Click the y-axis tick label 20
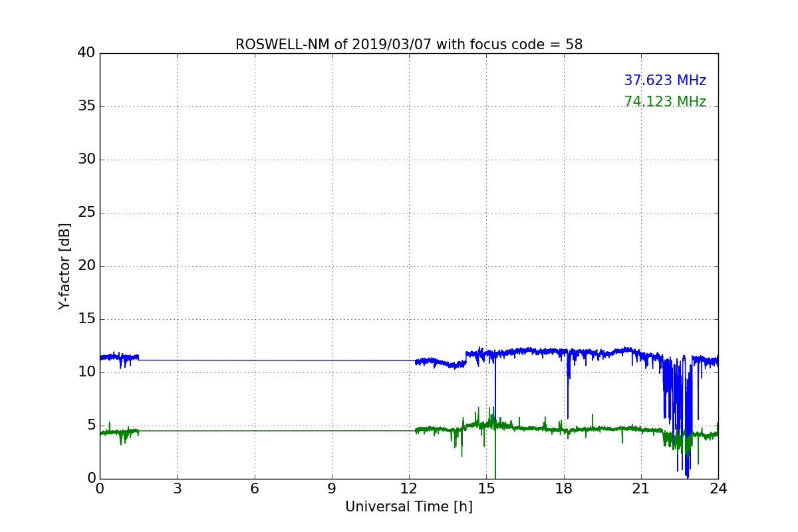The image size is (798, 532). [x=86, y=266]
